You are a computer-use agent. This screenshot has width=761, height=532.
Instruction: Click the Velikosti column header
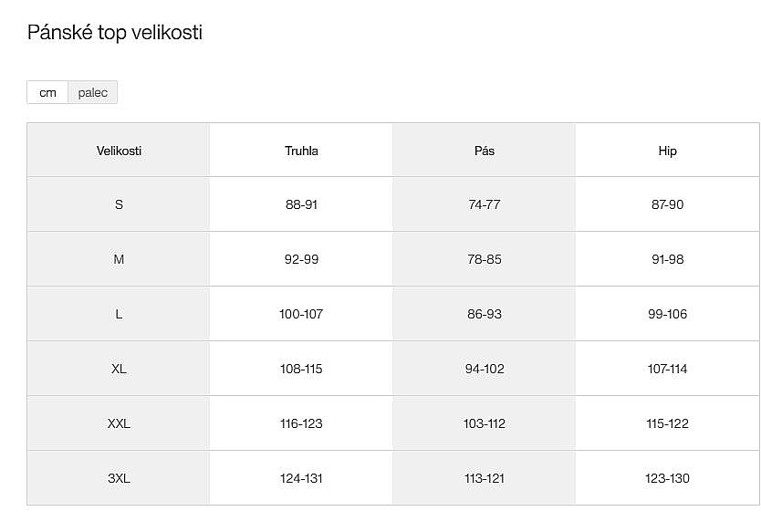pyautogui.click(x=119, y=151)
